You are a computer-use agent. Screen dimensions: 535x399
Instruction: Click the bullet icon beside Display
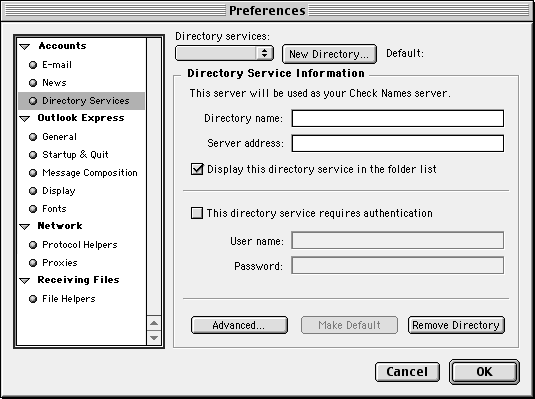click(x=33, y=191)
